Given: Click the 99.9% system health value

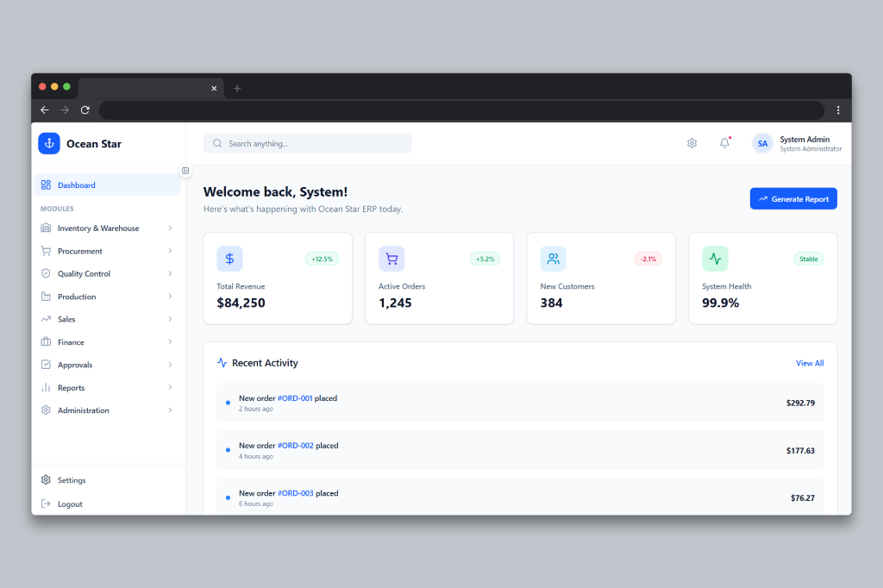Looking at the screenshot, I should (x=720, y=303).
